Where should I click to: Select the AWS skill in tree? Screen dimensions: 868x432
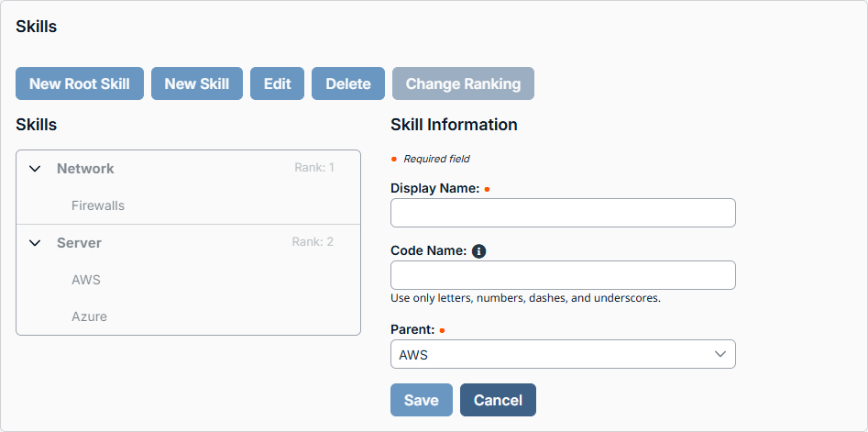point(86,280)
